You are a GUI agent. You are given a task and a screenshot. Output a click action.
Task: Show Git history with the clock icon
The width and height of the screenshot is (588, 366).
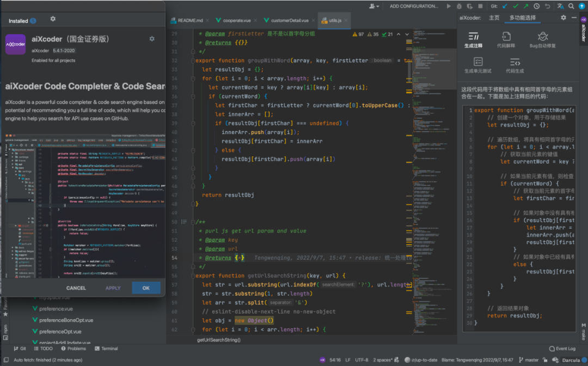pyautogui.click(x=537, y=6)
